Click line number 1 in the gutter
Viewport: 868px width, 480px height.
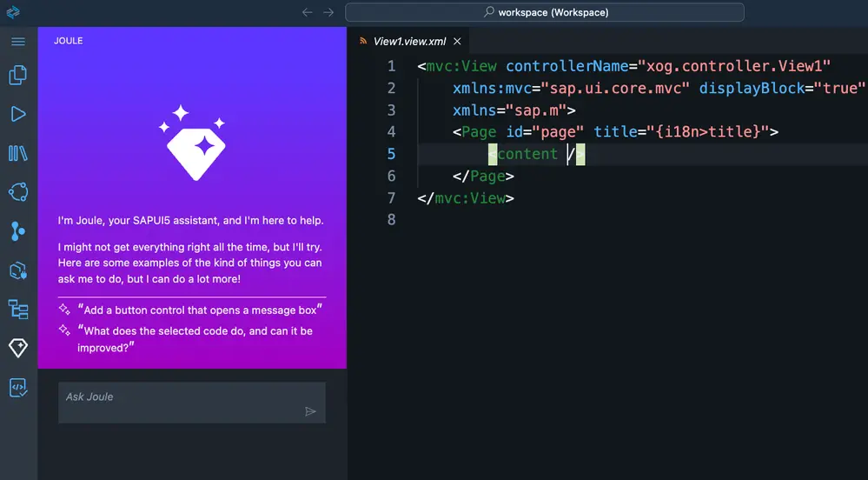tap(391, 66)
